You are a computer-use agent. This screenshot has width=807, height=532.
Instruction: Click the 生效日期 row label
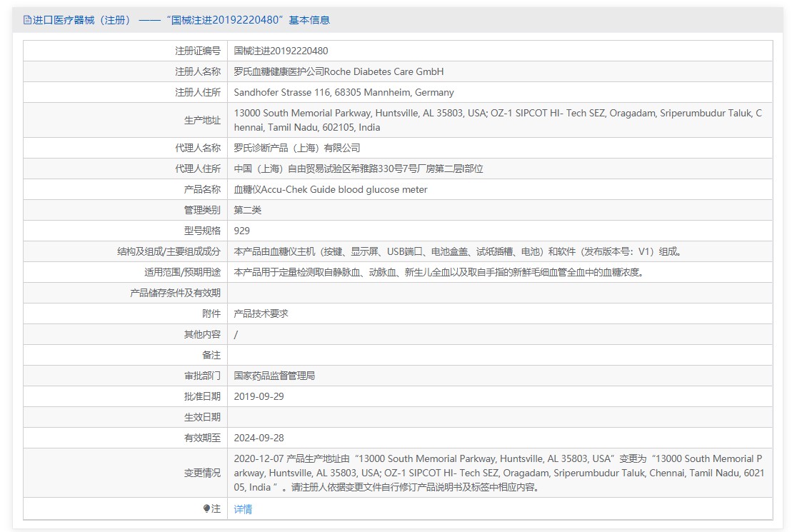pos(202,417)
